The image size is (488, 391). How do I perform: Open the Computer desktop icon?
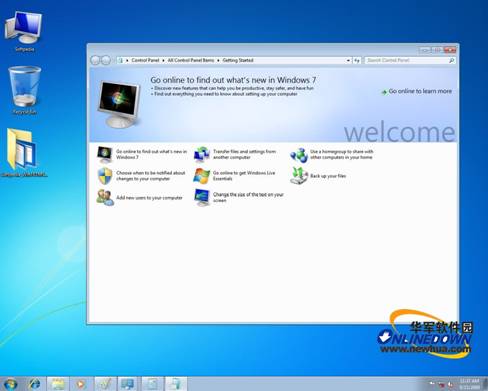(24, 31)
